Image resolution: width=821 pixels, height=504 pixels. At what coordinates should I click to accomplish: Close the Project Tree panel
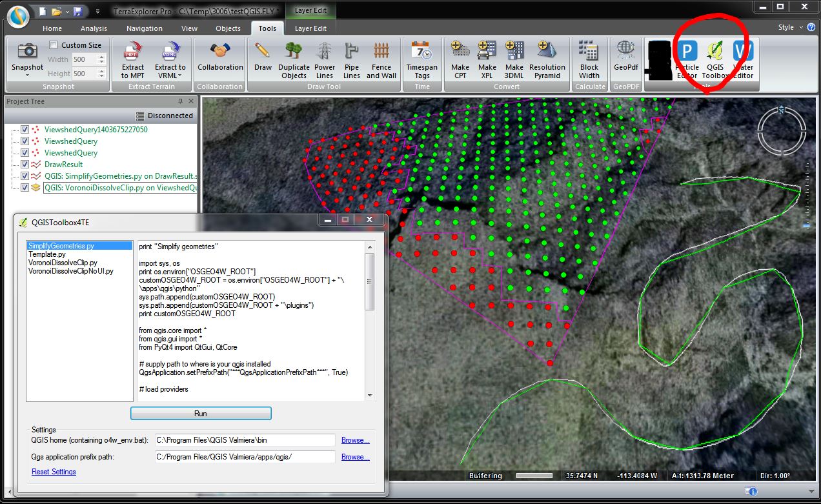tap(190, 101)
